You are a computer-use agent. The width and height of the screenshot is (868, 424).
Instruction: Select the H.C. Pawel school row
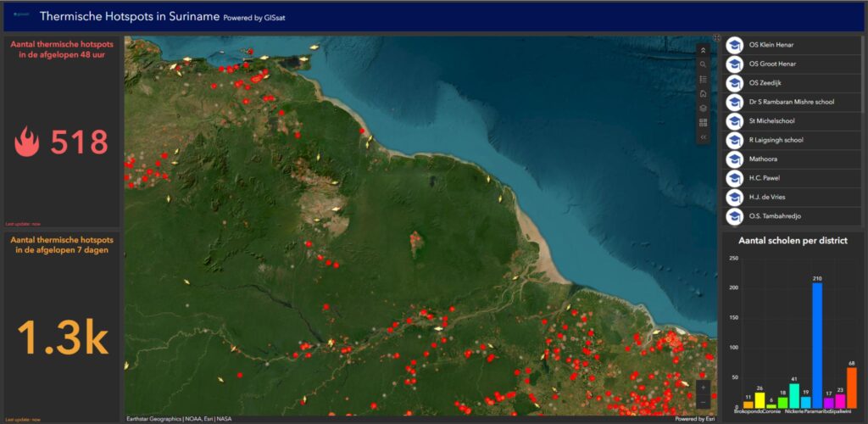793,178
